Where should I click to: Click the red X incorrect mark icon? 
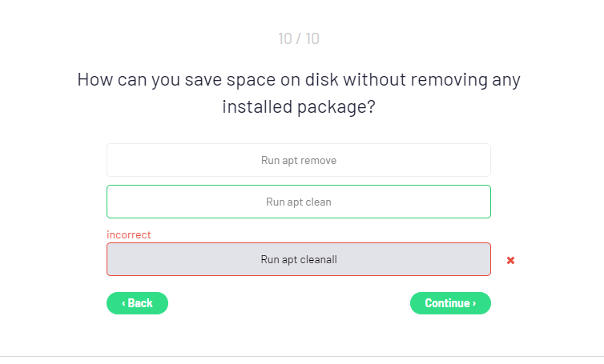[x=510, y=260]
